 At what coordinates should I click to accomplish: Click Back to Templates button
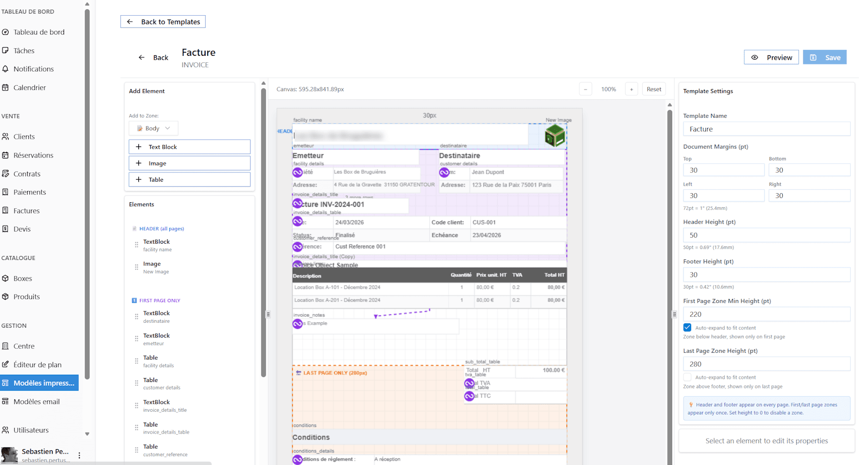pyautogui.click(x=163, y=22)
